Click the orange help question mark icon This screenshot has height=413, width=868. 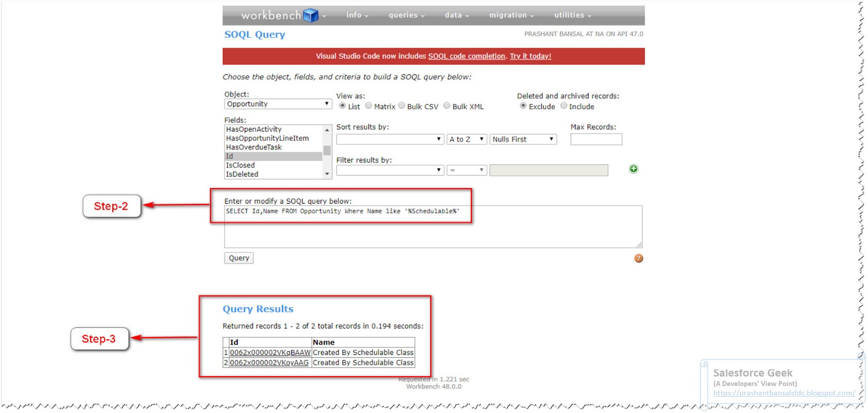click(x=639, y=258)
